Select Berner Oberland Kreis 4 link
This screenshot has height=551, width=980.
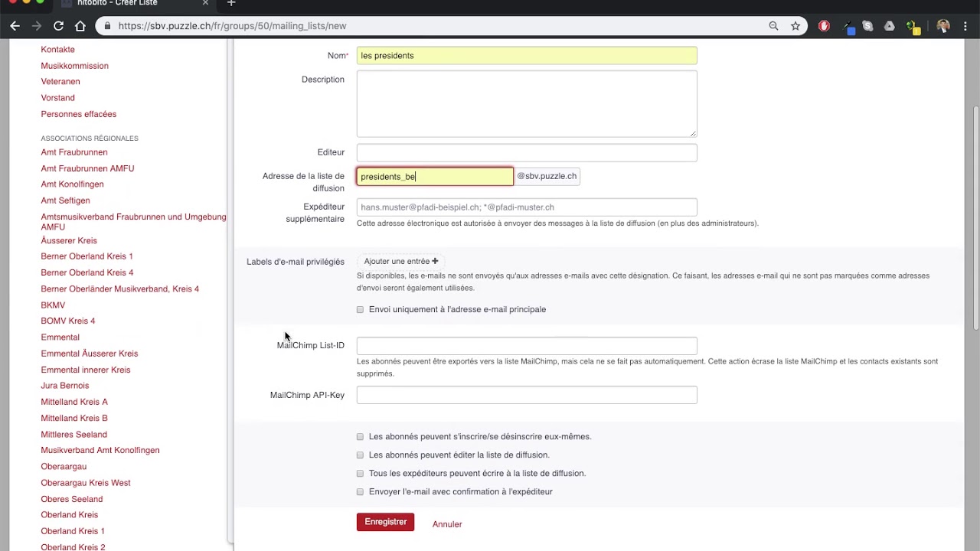tap(87, 272)
